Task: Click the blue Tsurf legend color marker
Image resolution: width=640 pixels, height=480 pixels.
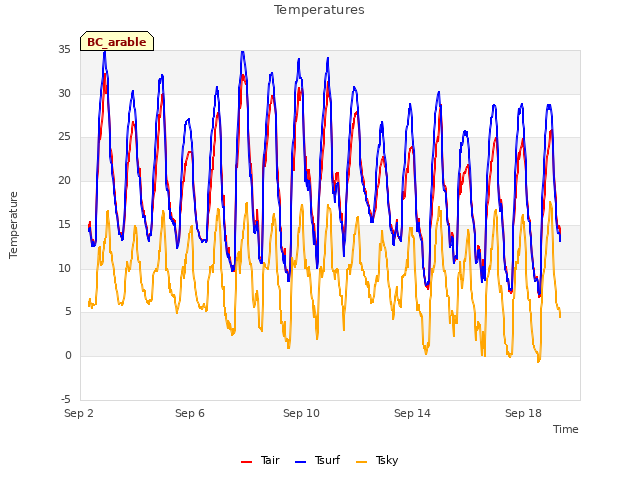Action: pos(300,462)
